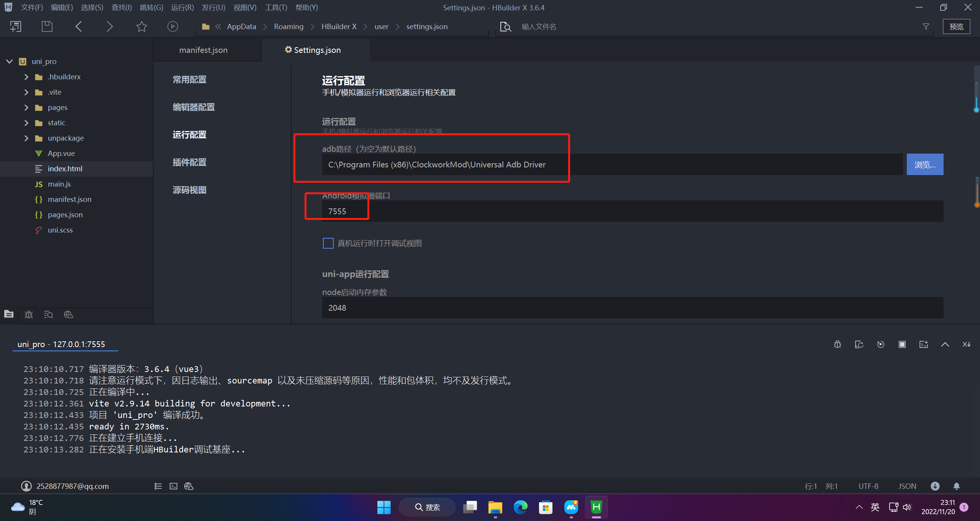Click the status bar browser preview icon
Screen dimensions: 980x521
189,486
